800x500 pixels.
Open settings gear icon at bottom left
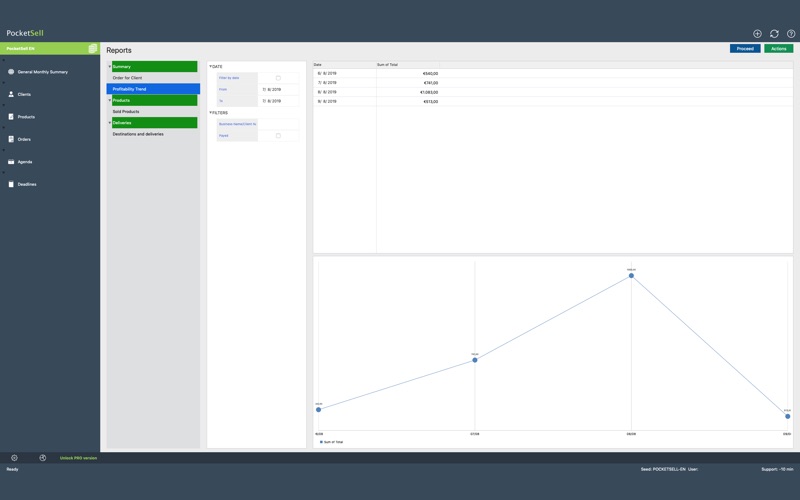tap(14, 458)
